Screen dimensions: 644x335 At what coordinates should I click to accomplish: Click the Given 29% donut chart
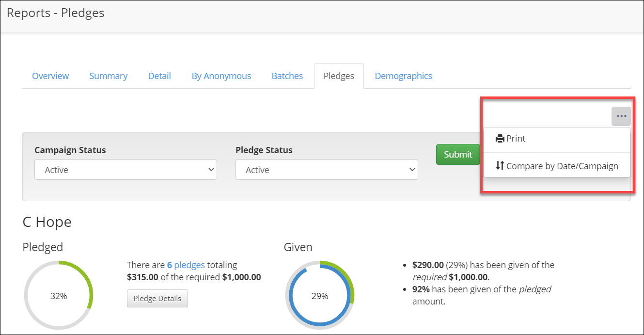[320, 296]
